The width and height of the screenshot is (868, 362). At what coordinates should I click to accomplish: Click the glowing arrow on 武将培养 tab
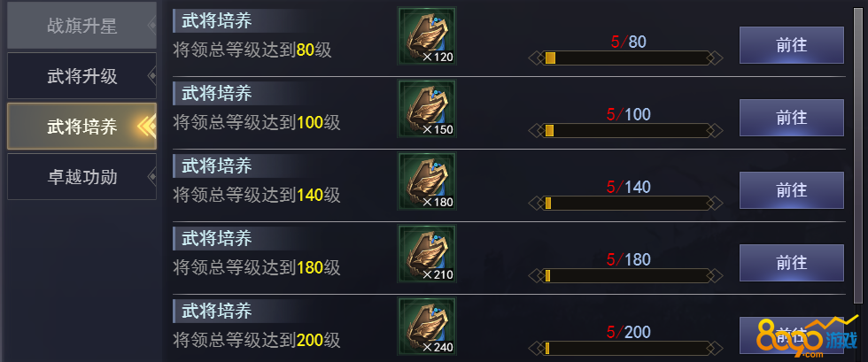147,127
